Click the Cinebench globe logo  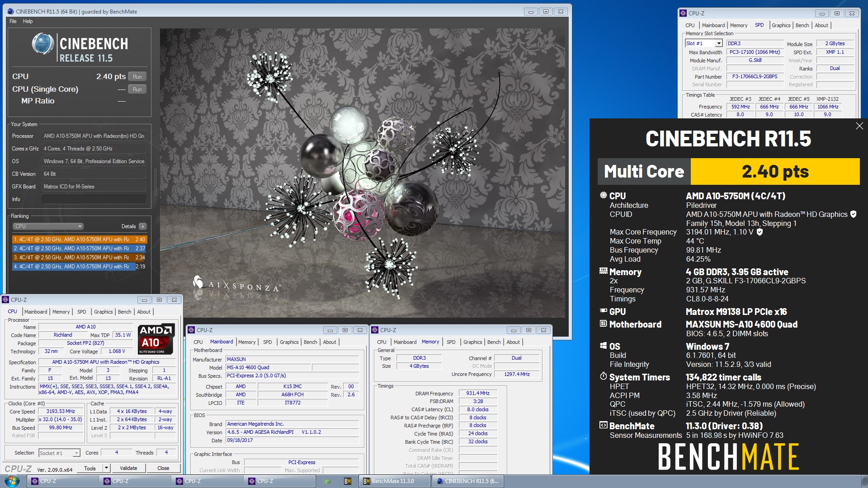(43, 44)
